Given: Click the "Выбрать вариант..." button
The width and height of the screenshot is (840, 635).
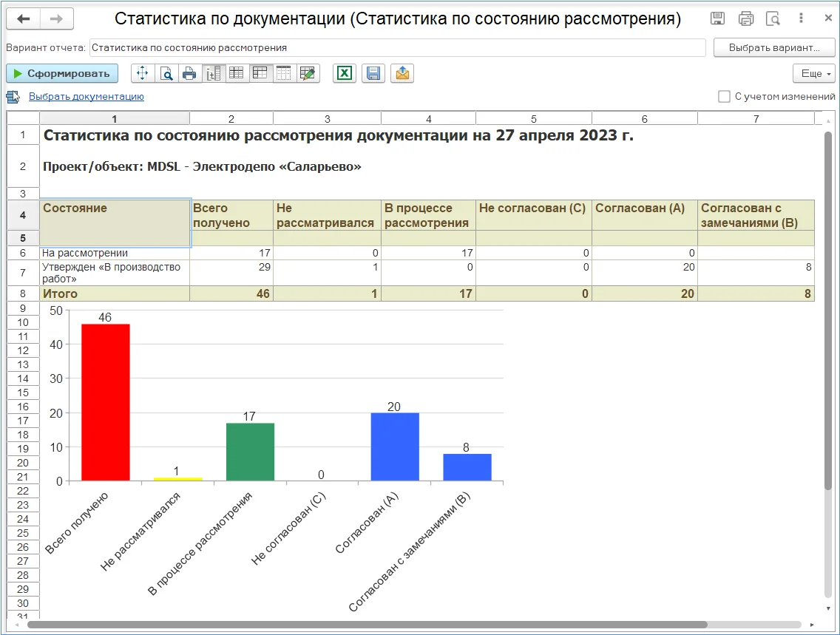Looking at the screenshot, I should pos(773,48).
